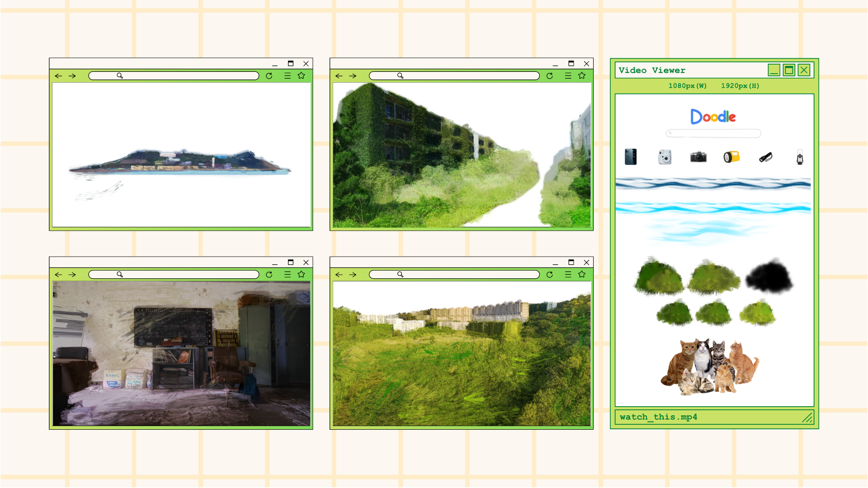Click the black DSLR camera icon
Screen dimensions: 868x488
click(x=698, y=157)
